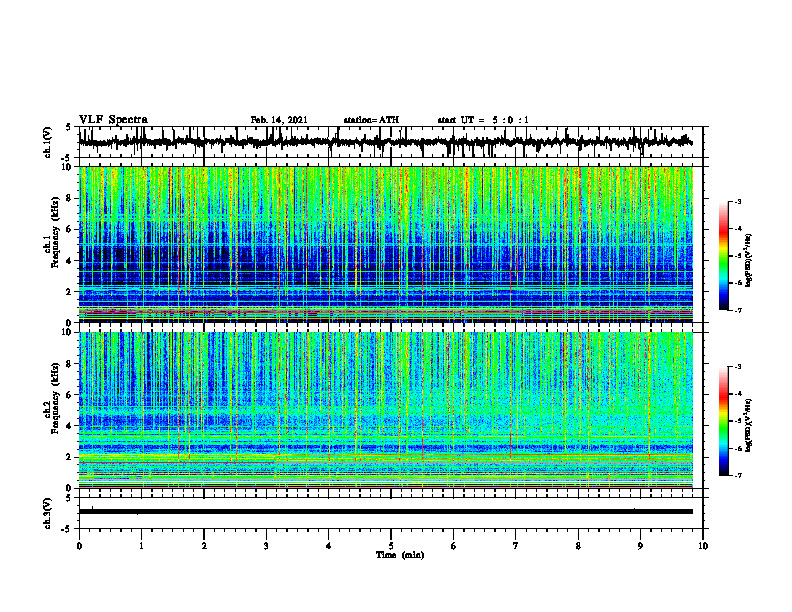The height and width of the screenshot is (612, 792).
Task: Click the ch.2 spectrogram color scale bar
Action: coord(723,421)
